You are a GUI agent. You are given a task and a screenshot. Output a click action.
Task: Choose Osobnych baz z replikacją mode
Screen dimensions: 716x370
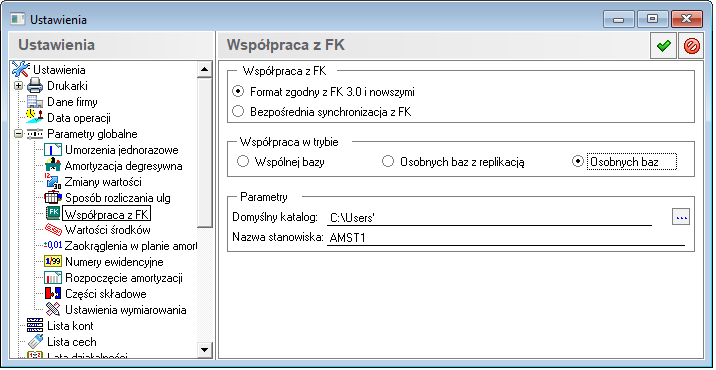point(388,161)
